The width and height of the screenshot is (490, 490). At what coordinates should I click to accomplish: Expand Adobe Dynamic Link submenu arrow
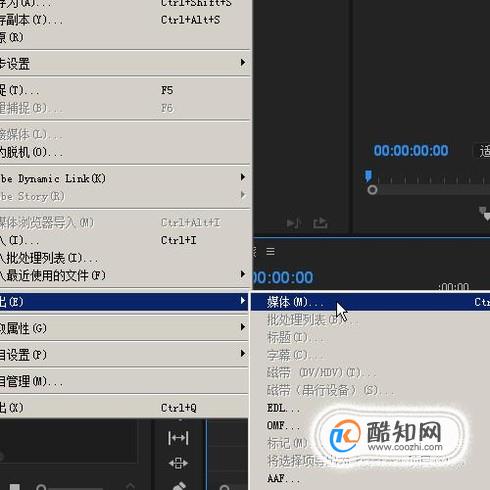click(243, 177)
